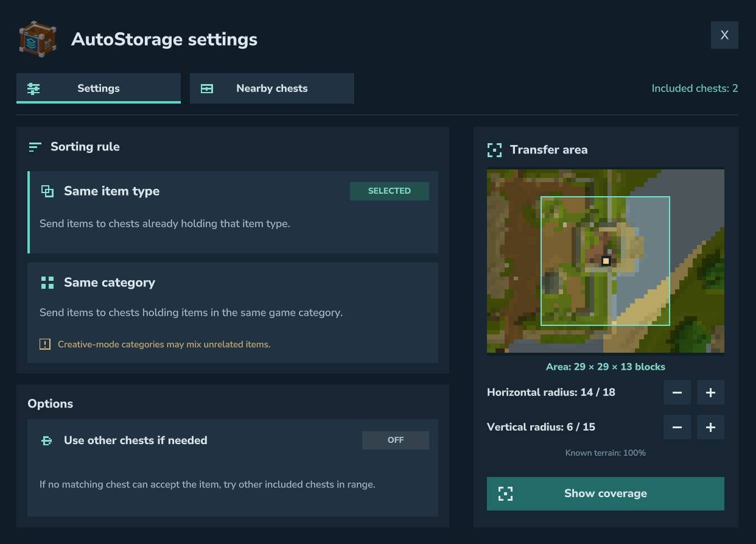Close the AutoStorage settings window

pos(724,35)
